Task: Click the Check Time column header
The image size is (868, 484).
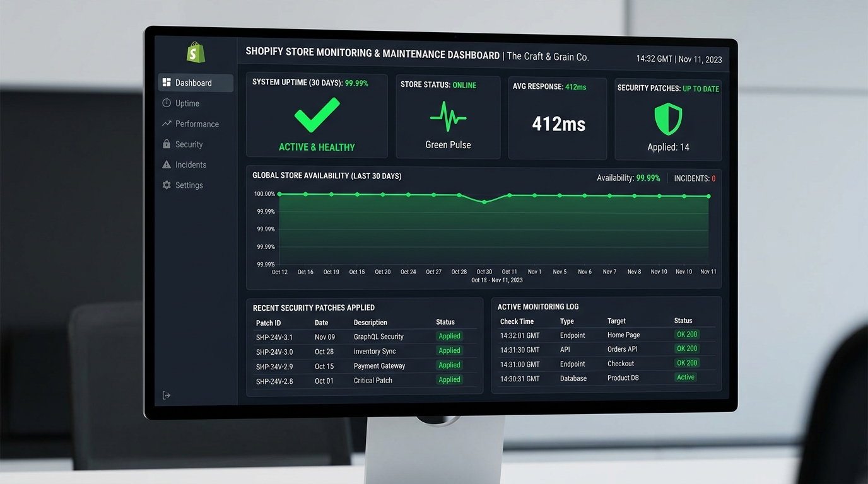Action: (x=517, y=321)
